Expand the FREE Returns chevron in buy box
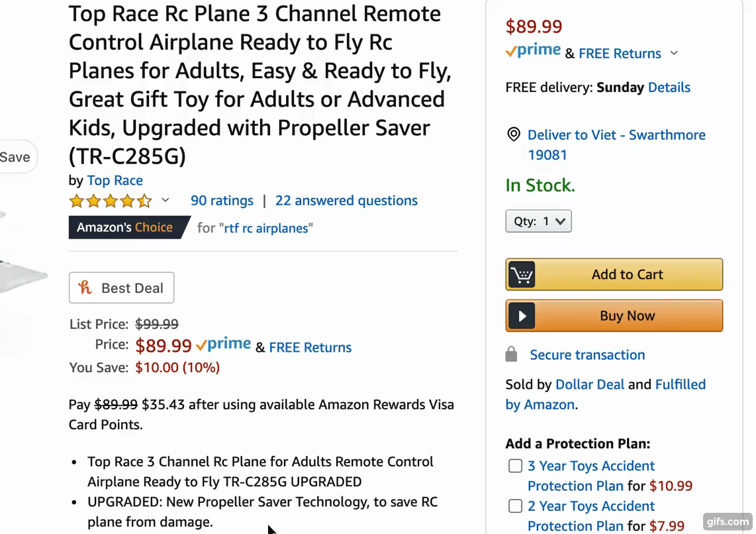The height and width of the screenshot is (534, 756). pyautogui.click(x=674, y=53)
